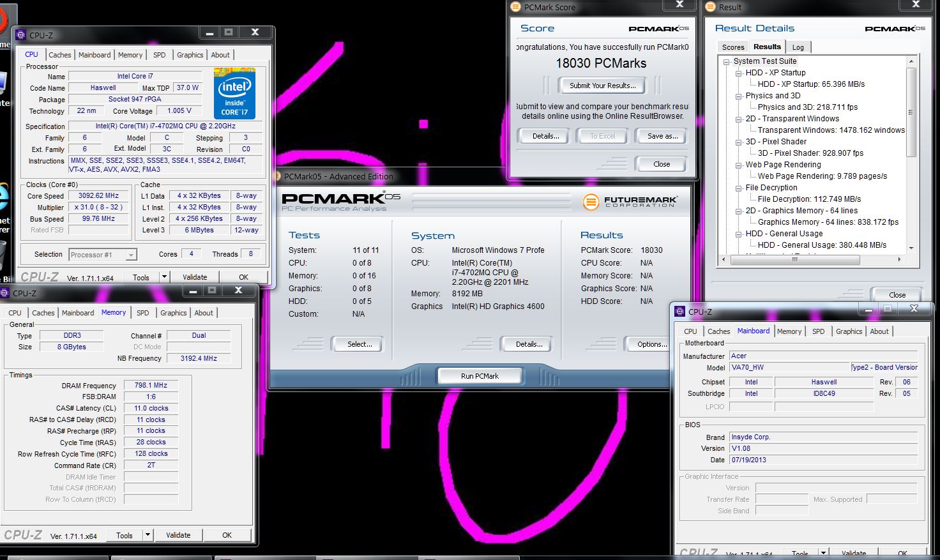Open the Processor #1 selection combo box
The image size is (940, 560).
(102, 255)
